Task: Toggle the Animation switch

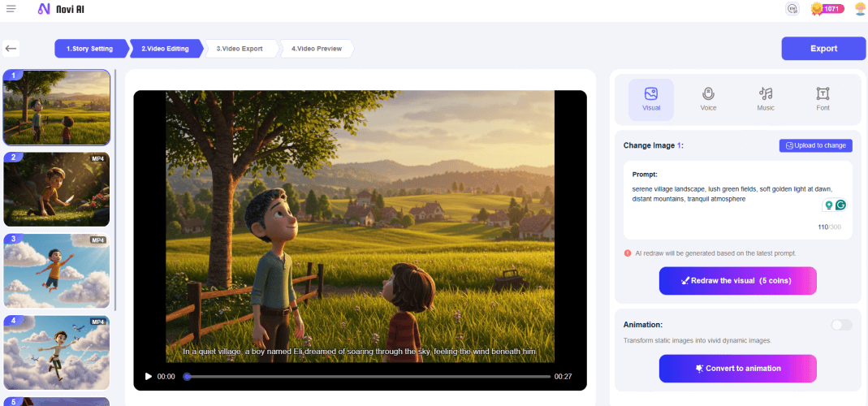Action: coord(841,325)
